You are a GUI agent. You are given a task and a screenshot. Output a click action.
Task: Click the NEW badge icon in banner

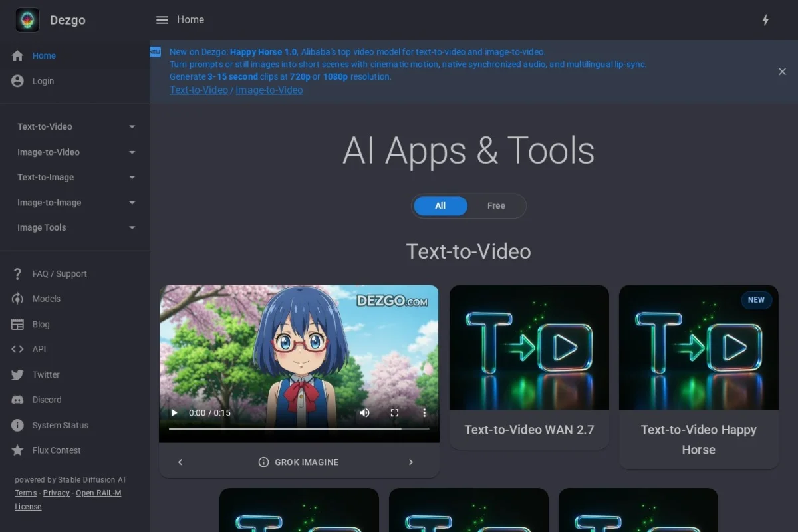(x=155, y=52)
